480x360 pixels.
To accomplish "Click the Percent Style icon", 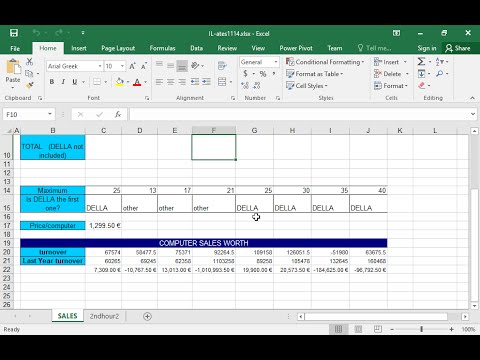I will tap(263, 74).
